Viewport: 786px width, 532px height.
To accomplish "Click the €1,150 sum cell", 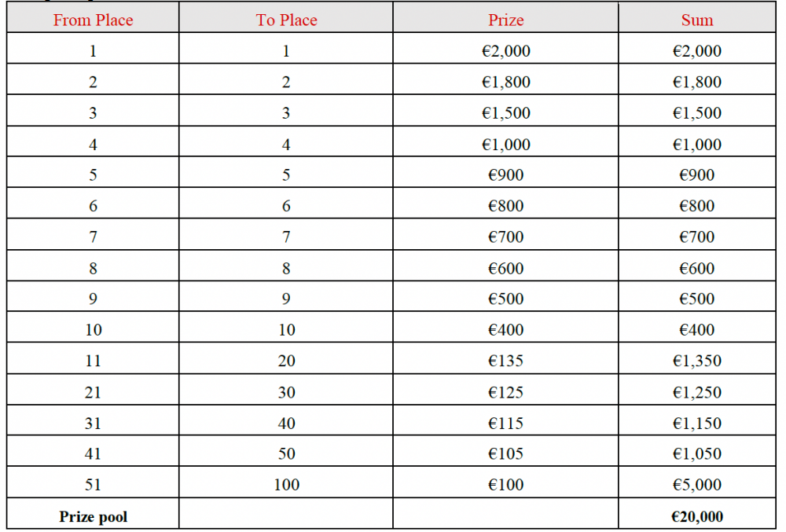I will 697,424.
